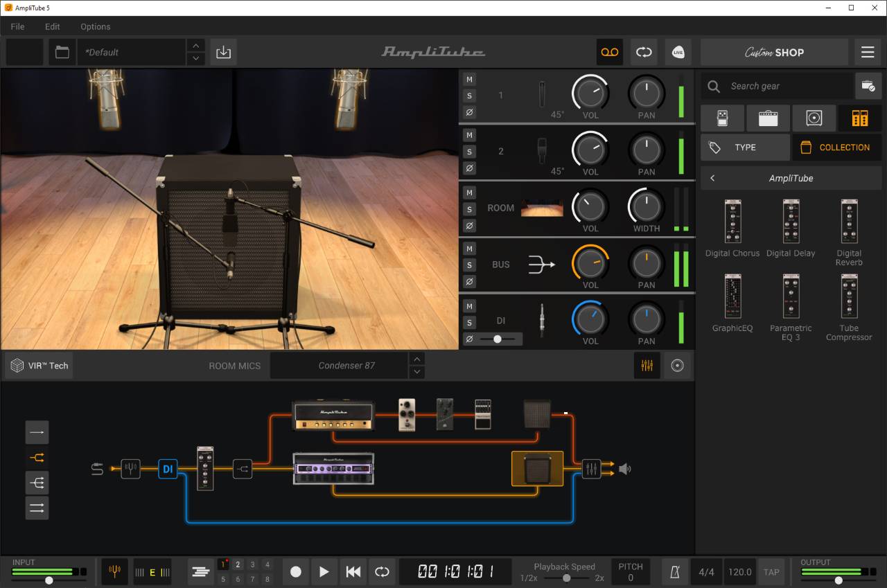
Task: Open the tuner in bottom bar
Action: (x=115, y=572)
